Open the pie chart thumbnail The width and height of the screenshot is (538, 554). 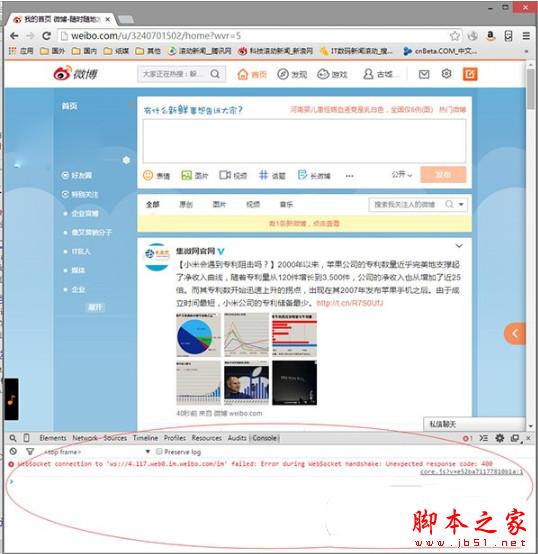pyautogui.click(x=198, y=335)
